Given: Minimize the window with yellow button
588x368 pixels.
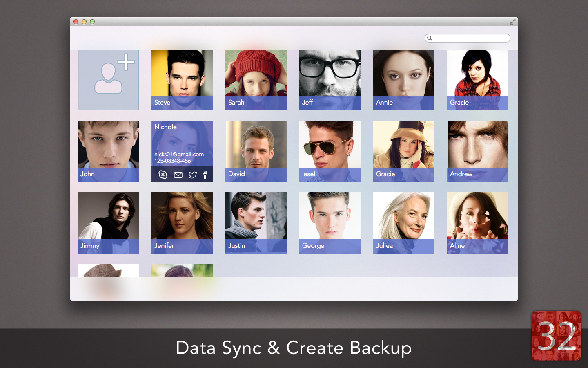Looking at the screenshot, I should click(84, 22).
